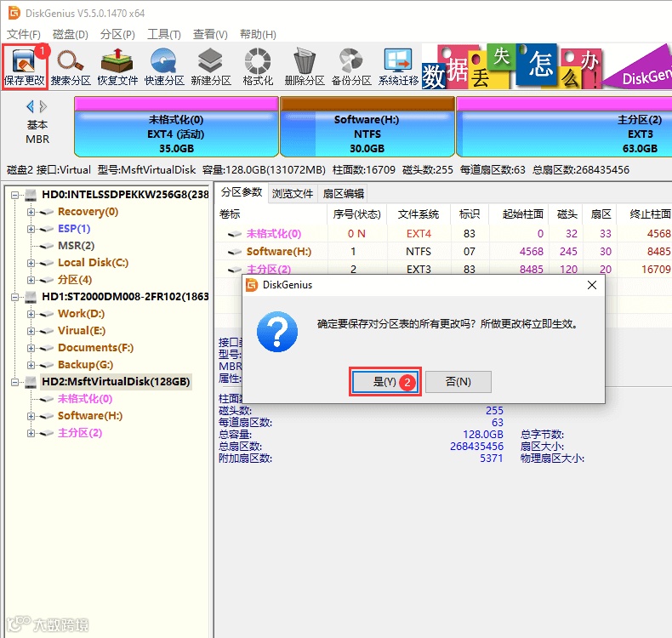Select ESP(1) partition in the tree
Viewport: 672px width, 638px height.
pyautogui.click(x=74, y=229)
